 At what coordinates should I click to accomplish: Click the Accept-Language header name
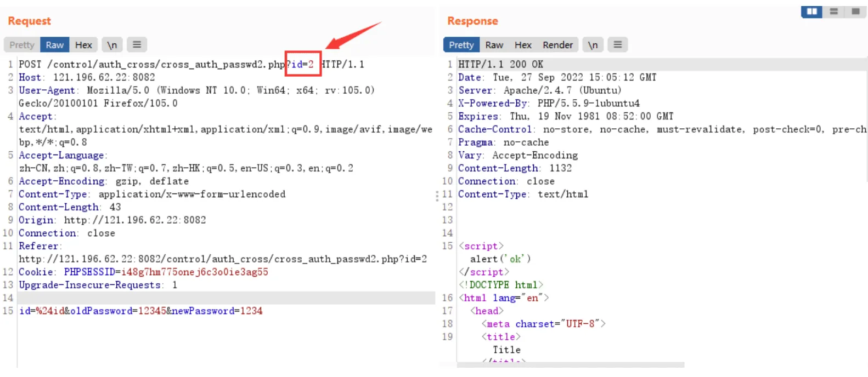pos(61,155)
